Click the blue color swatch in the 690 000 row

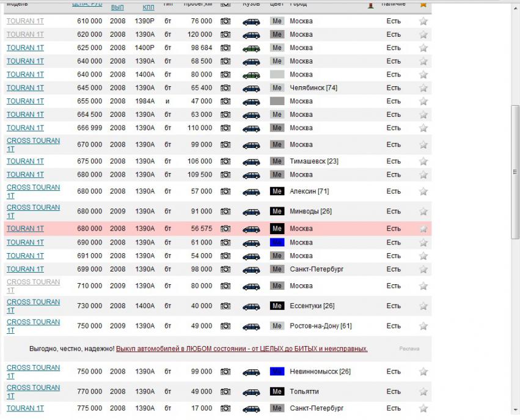[277, 243]
